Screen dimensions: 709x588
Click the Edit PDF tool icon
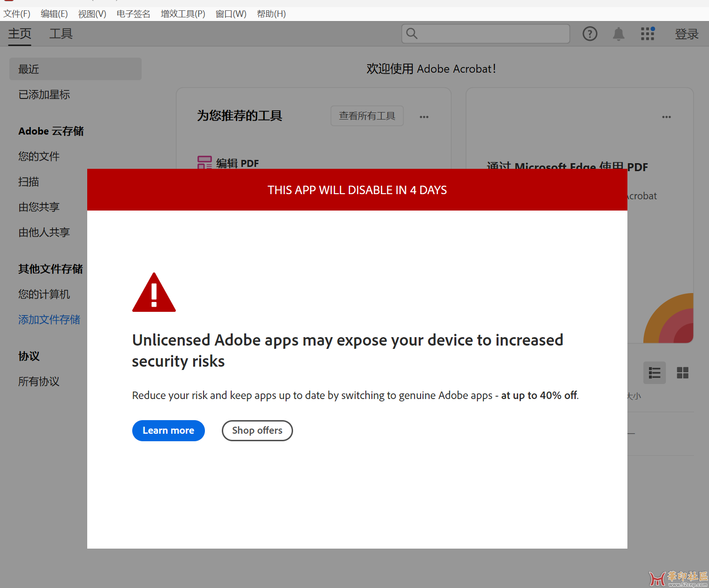[204, 163]
